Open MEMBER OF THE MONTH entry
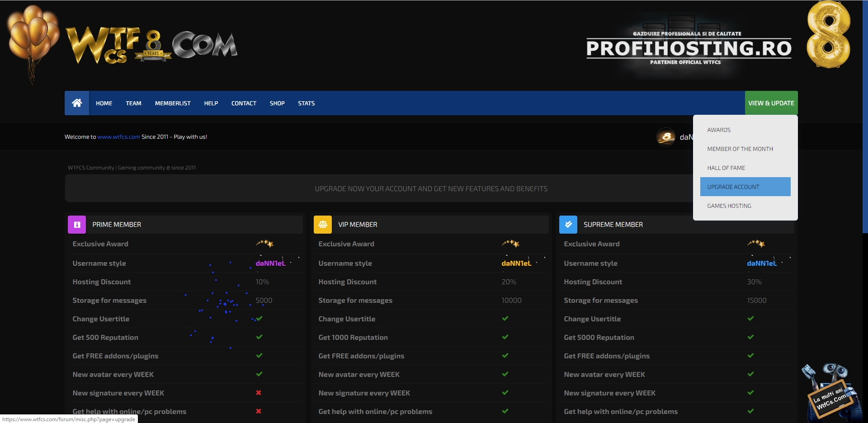The image size is (868, 423). click(740, 149)
